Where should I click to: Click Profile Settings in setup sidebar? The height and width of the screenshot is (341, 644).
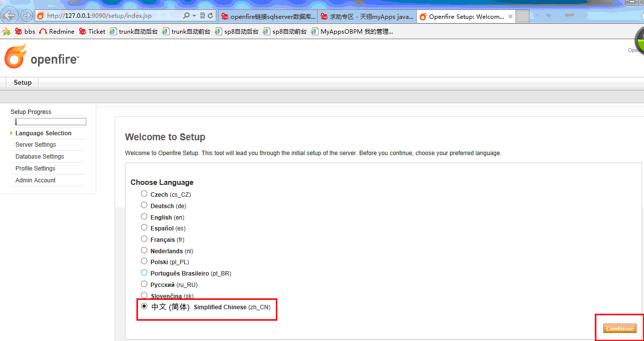tap(35, 169)
